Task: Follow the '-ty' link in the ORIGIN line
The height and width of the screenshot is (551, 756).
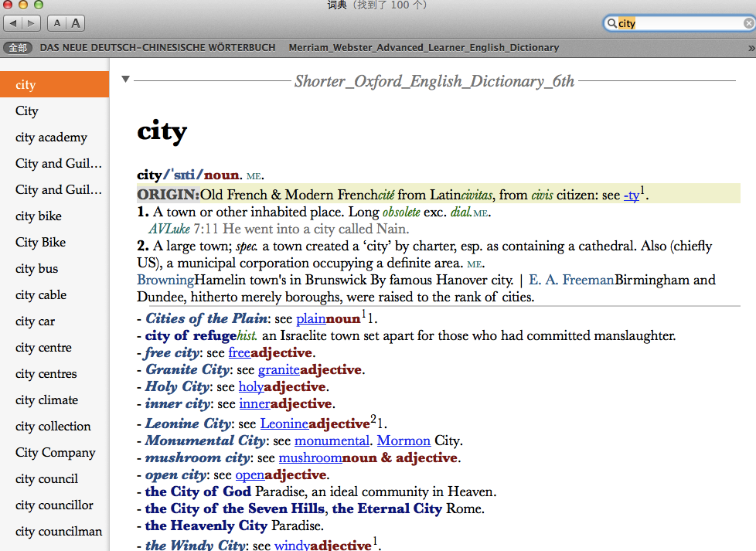Action: click(632, 196)
